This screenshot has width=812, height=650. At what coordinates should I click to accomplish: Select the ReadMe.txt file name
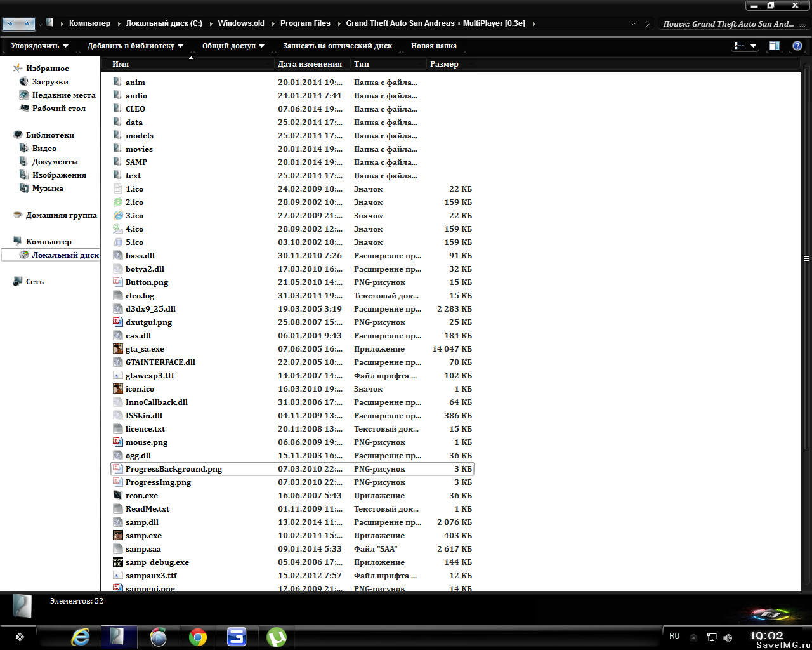[147, 509]
